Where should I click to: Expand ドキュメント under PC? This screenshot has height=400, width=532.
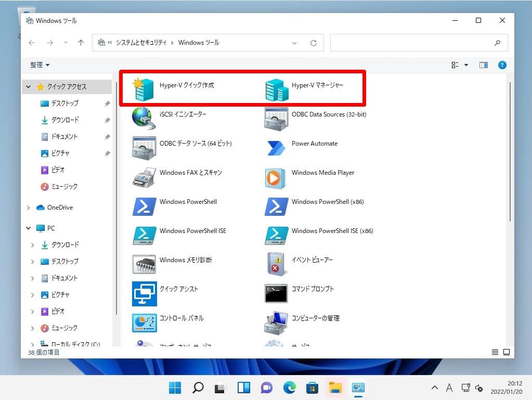[x=33, y=278]
